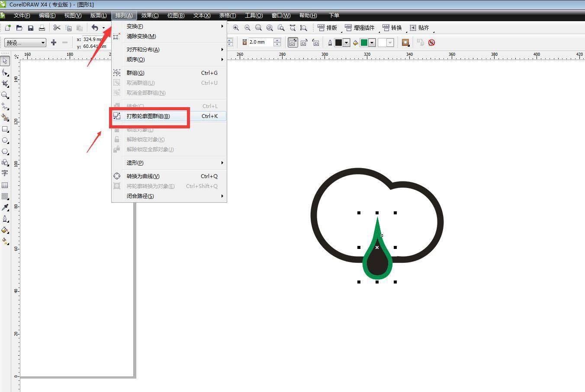Choose 打散轮廓图群组(B) from the menu

148,116
